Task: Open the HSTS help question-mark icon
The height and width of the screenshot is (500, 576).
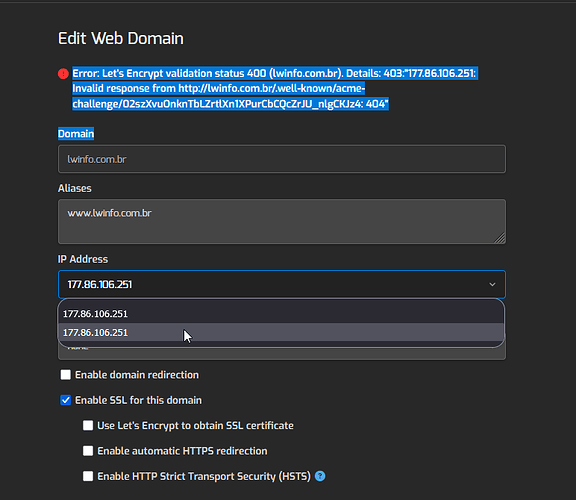Action: (320, 476)
